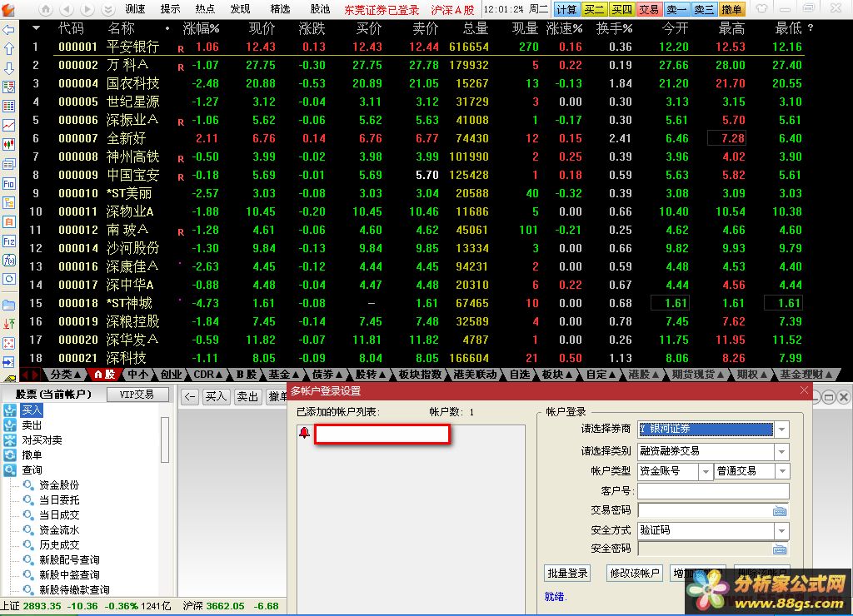The image size is (853, 616).
Task: Expand the 板块▲ bottom tab menu
Action: pyautogui.click(x=556, y=375)
